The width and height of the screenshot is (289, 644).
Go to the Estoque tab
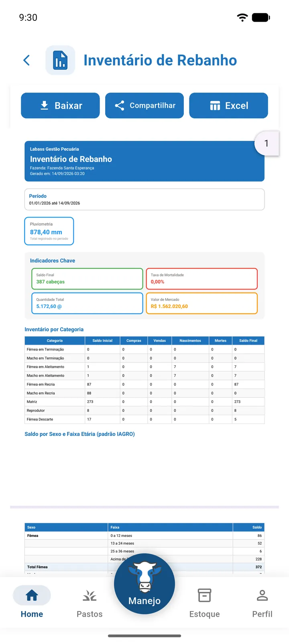point(204,602)
